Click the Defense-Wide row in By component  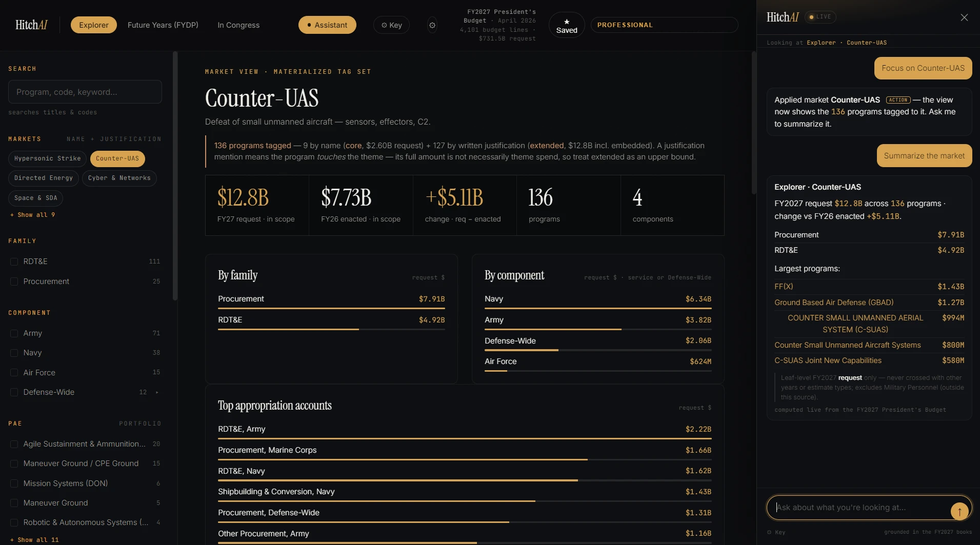[x=598, y=344]
